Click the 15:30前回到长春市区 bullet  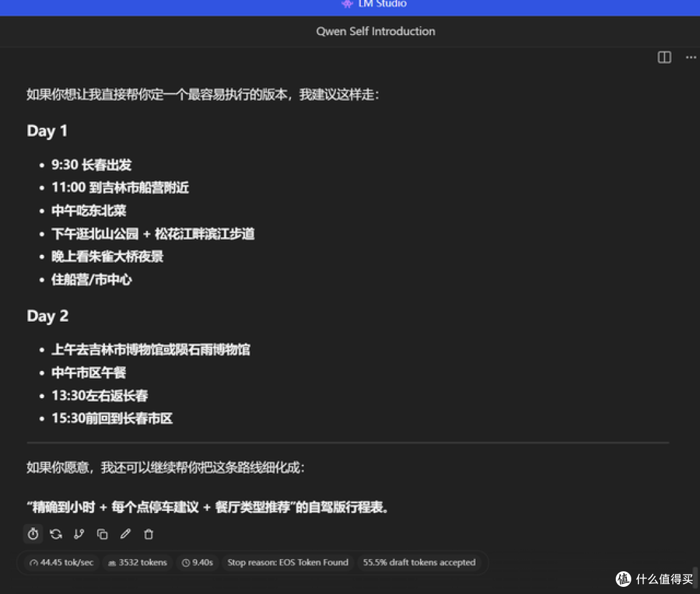point(112,418)
